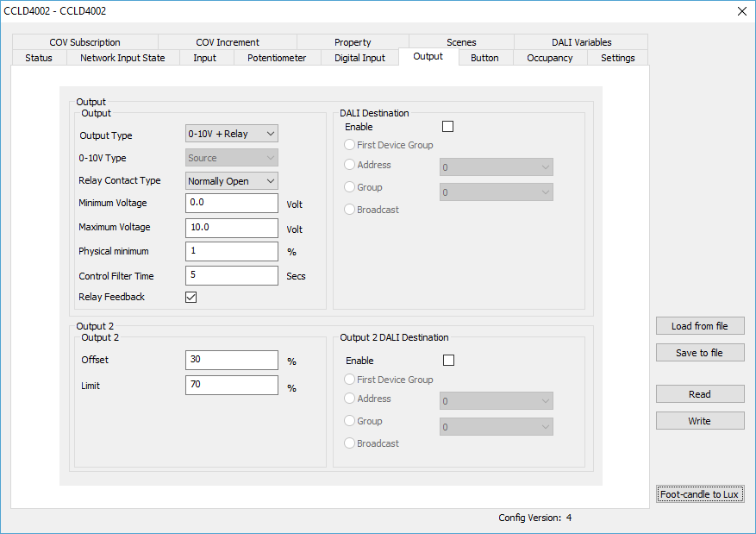Screen dimensions: 756x534
Task: Close the CCLD4002 window
Action: coord(742,11)
